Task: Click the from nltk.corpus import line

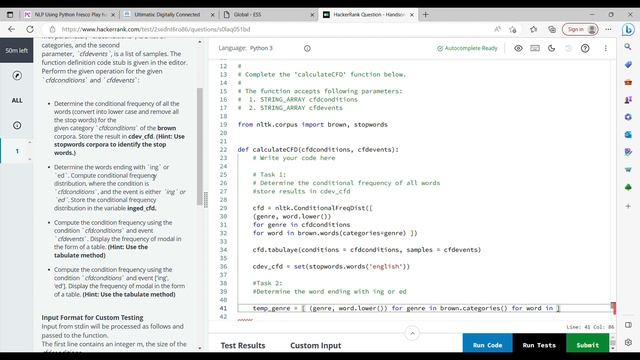Action: pos(313,124)
